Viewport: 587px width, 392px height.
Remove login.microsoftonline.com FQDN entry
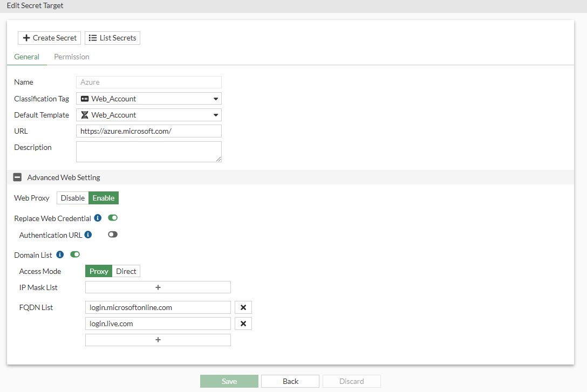point(243,307)
